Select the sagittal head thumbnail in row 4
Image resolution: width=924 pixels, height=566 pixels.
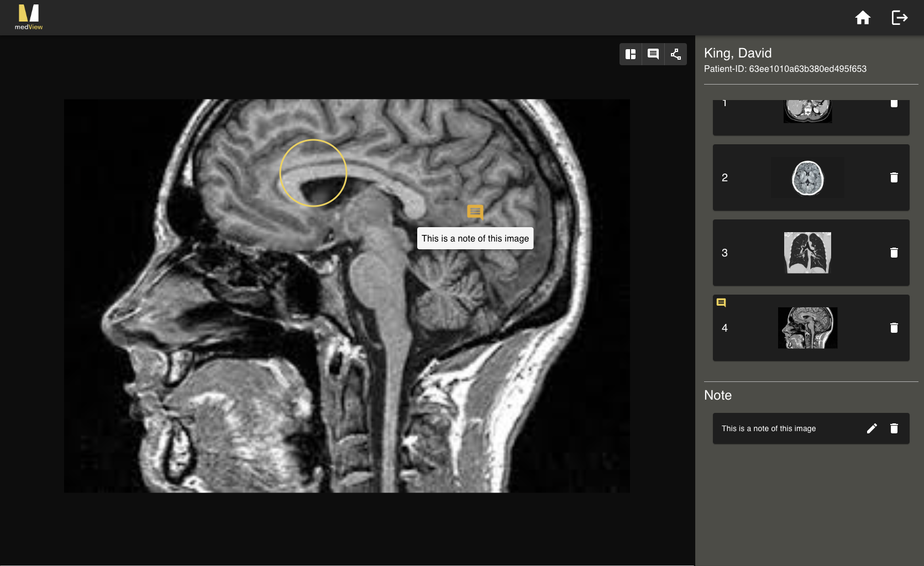click(807, 328)
